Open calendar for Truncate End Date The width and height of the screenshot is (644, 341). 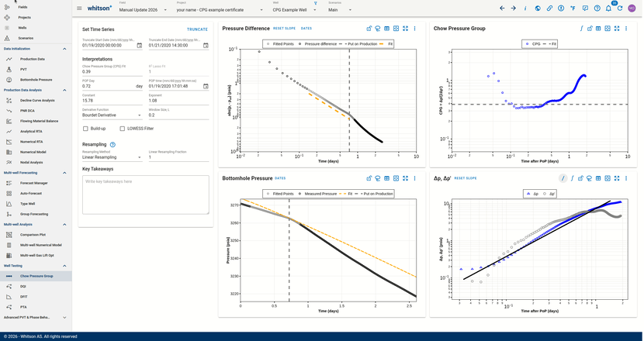click(206, 46)
